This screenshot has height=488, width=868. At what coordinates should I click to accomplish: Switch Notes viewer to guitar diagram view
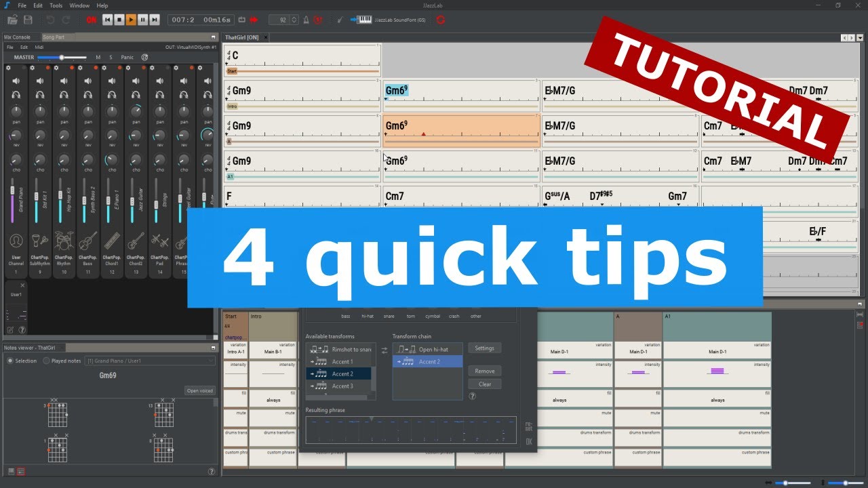tap(21, 471)
